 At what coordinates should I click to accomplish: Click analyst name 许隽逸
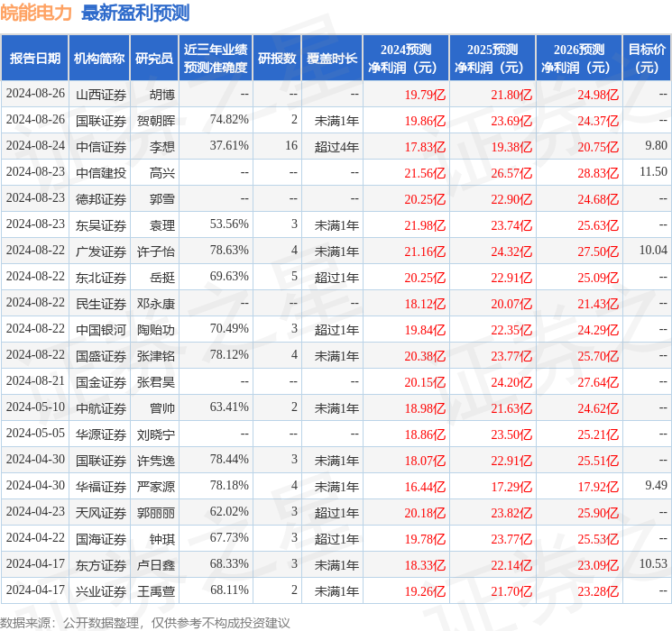[156, 461]
